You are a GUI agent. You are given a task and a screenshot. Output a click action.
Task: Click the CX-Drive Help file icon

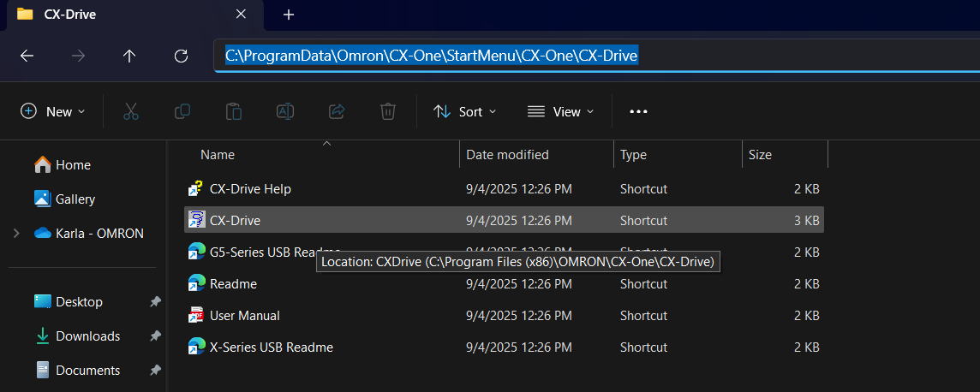click(x=196, y=188)
